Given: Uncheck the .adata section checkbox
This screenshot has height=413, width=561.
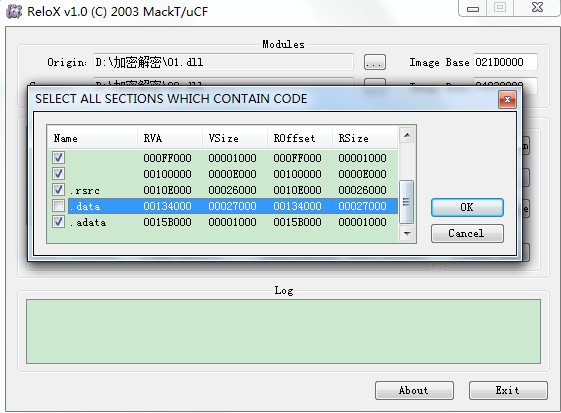Looking at the screenshot, I should tap(58, 222).
